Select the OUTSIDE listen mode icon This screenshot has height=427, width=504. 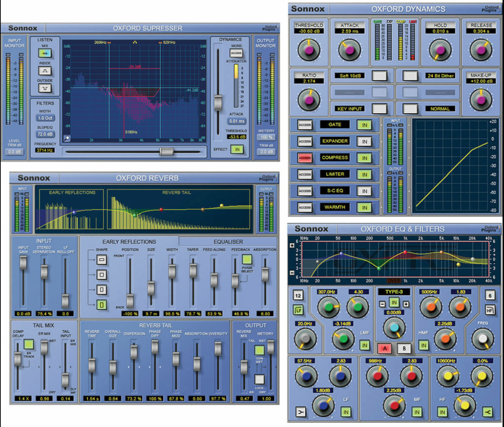[45, 88]
